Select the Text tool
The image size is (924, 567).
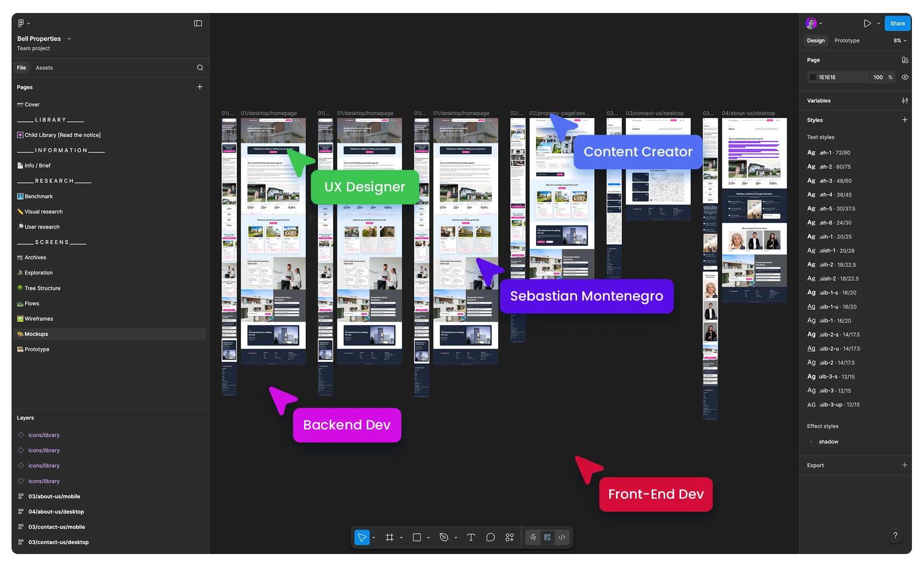point(471,537)
